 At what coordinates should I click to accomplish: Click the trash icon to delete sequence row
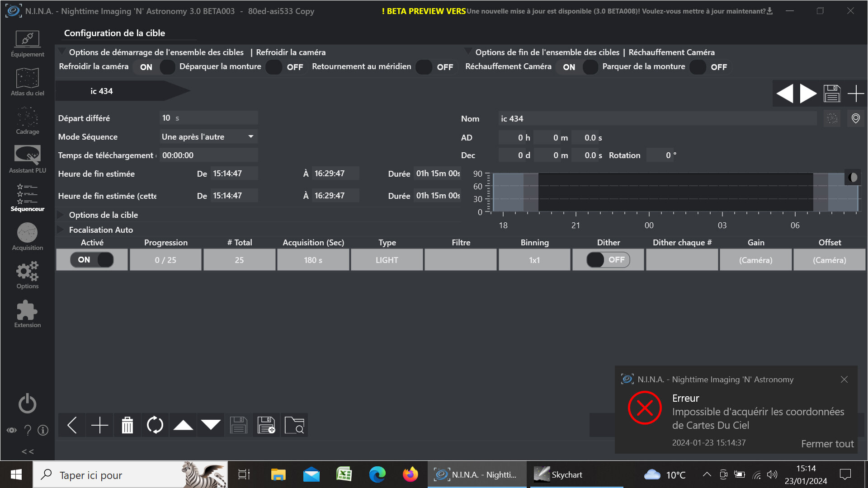(127, 425)
